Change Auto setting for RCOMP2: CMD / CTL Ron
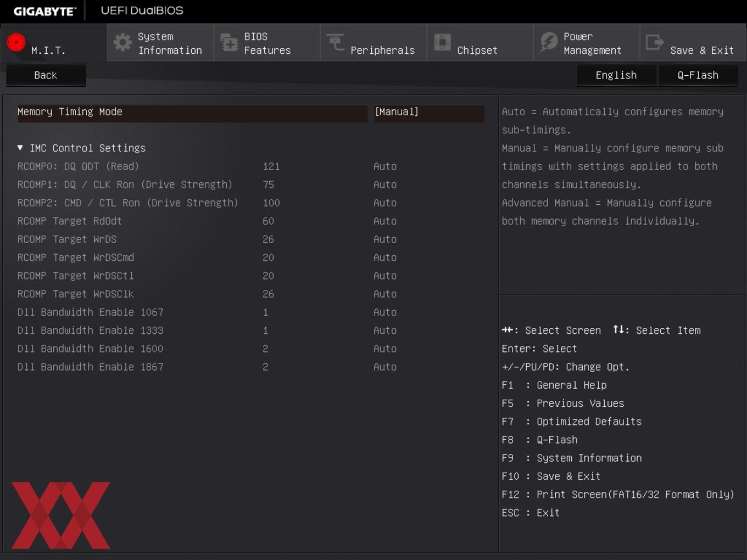The height and width of the screenshot is (560, 747). (385, 203)
